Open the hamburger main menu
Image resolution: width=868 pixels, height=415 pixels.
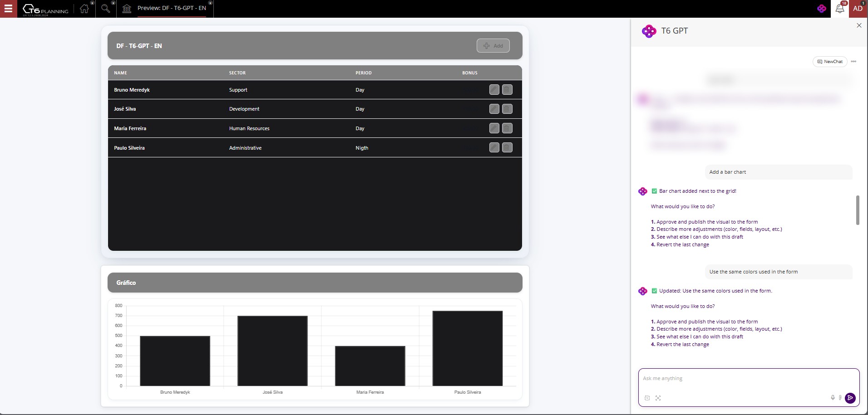pos(8,9)
